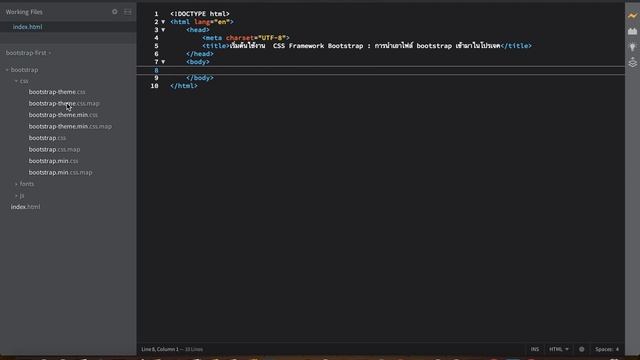Image resolution: width=640 pixels, height=360 pixels.
Task: Change the Spaces indentation setting
Action: point(607,349)
